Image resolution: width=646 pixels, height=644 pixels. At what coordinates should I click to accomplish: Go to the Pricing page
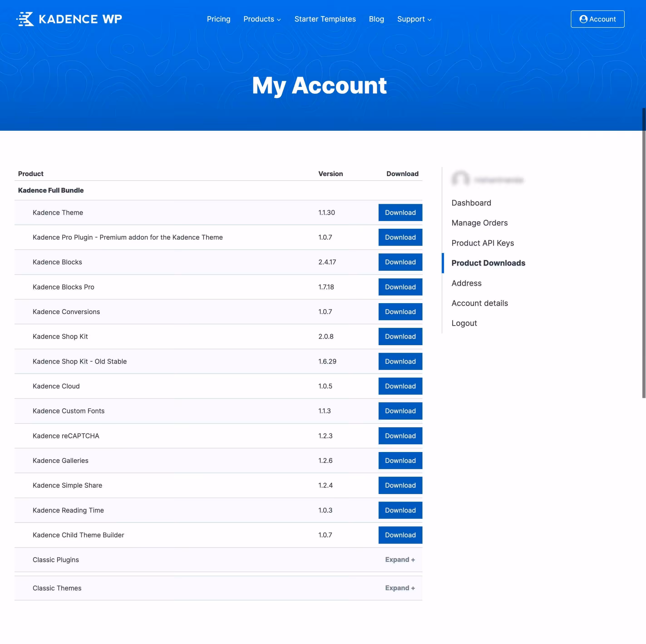pos(218,19)
